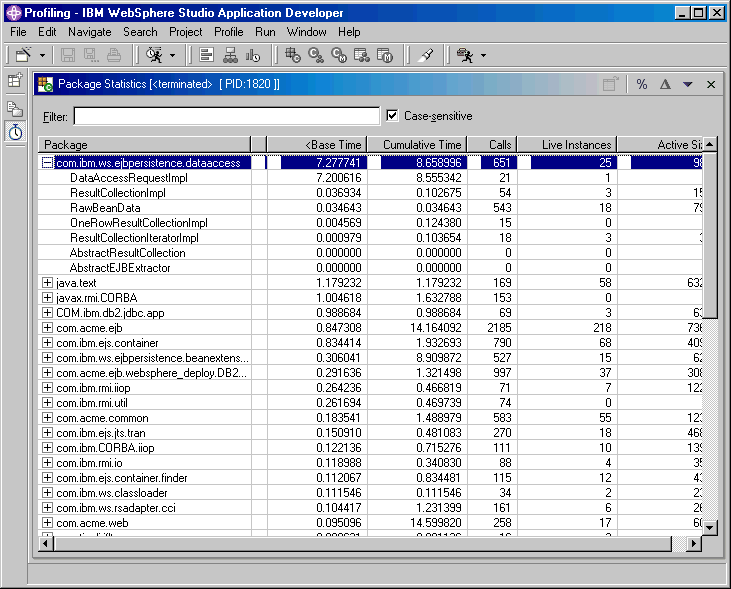Expand the com.acme.ejb package node
This screenshot has width=731, height=589.
[47, 327]
